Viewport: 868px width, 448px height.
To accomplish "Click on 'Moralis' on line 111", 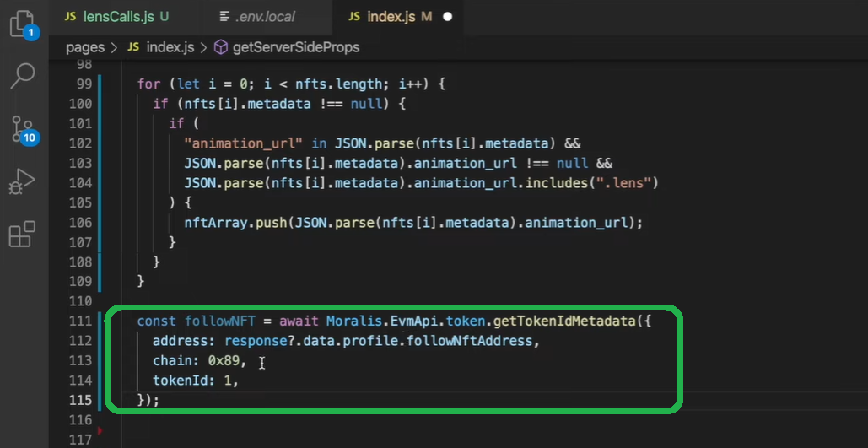I will coord(353,321).
